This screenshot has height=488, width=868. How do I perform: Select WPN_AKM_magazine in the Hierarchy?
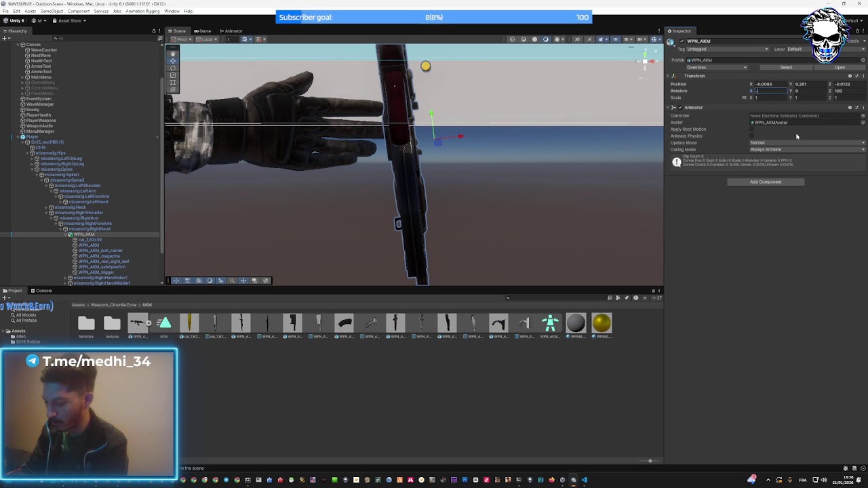[x=99, y=256]
